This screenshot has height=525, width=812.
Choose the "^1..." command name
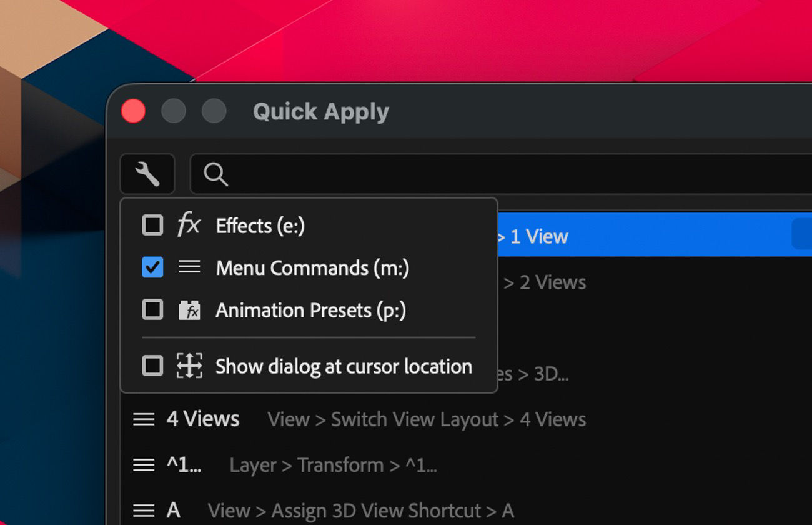[x=184, y=465]
